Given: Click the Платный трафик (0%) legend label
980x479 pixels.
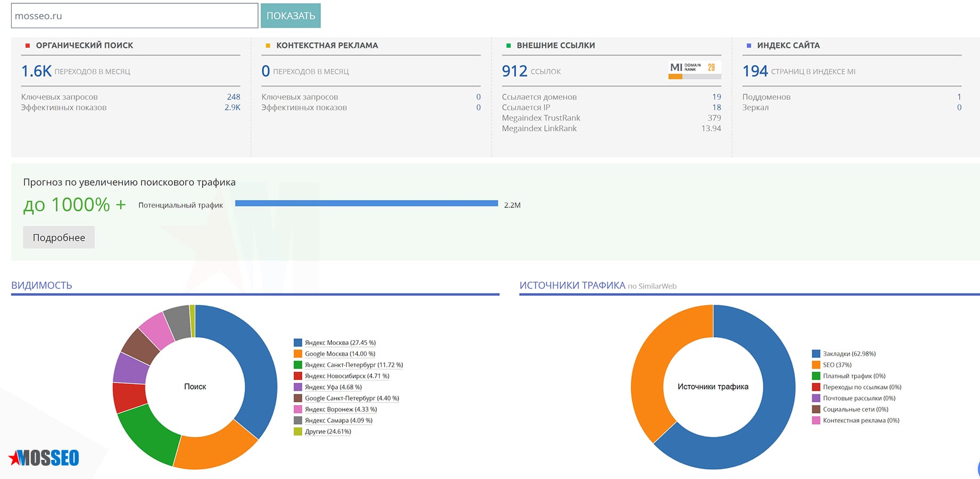Looking at the screenshot, I should [x=854, y=376].
